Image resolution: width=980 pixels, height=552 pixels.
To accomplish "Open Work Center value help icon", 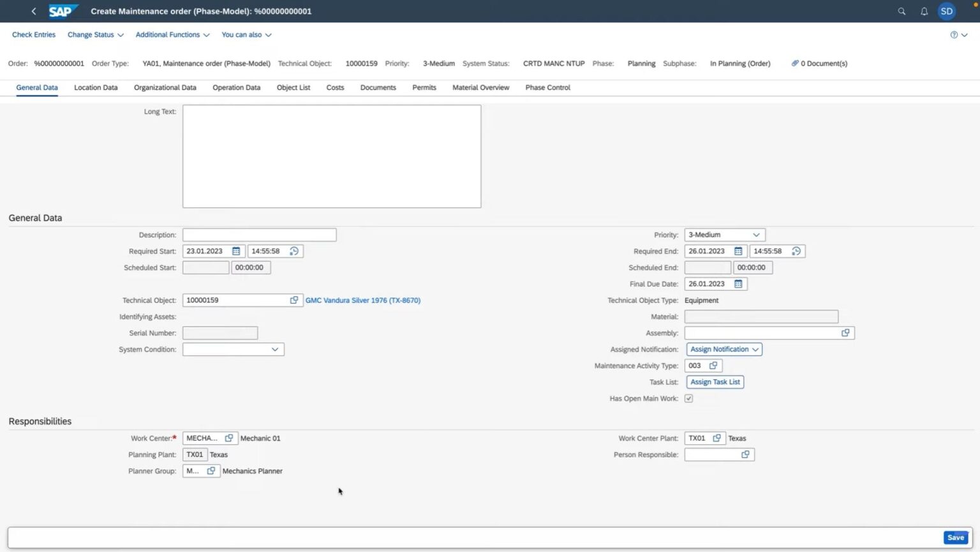I will click(x=229, y=438).
